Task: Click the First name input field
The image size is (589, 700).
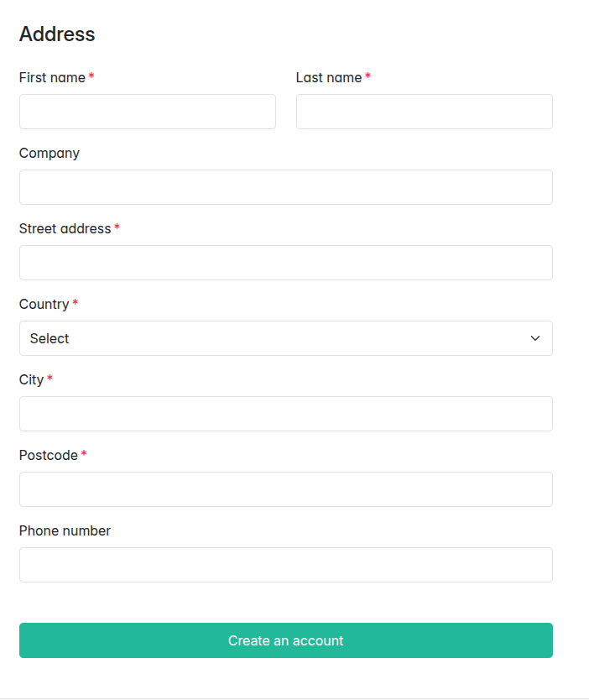Action: click(147, 112)
